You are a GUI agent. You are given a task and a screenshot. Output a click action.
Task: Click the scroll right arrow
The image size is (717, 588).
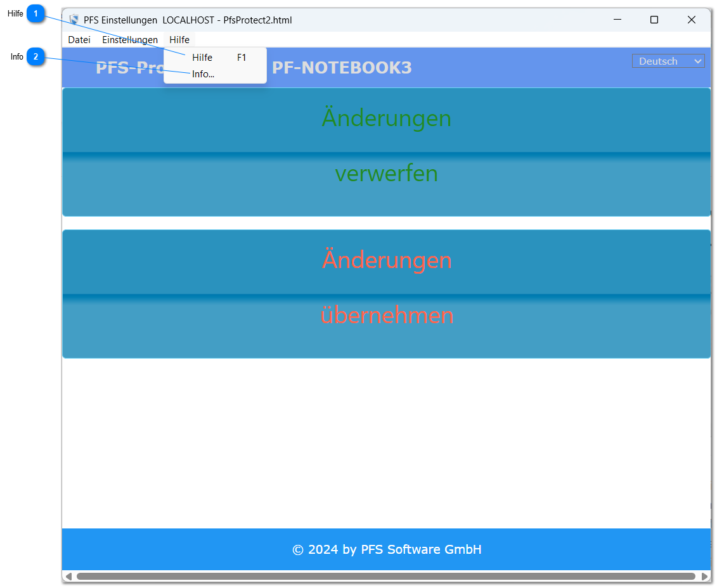[704, 577]
